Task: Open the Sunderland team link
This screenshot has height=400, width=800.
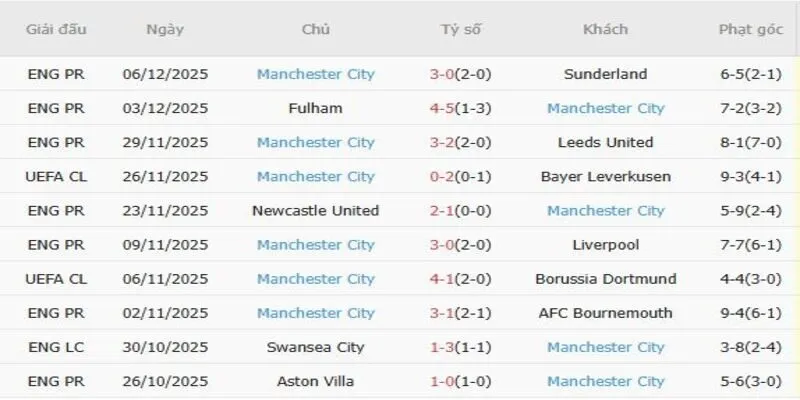Action: pos(605,74)
